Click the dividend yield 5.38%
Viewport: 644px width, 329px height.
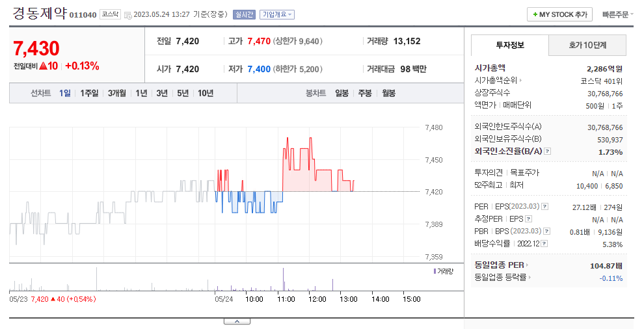tap(612, 244)
